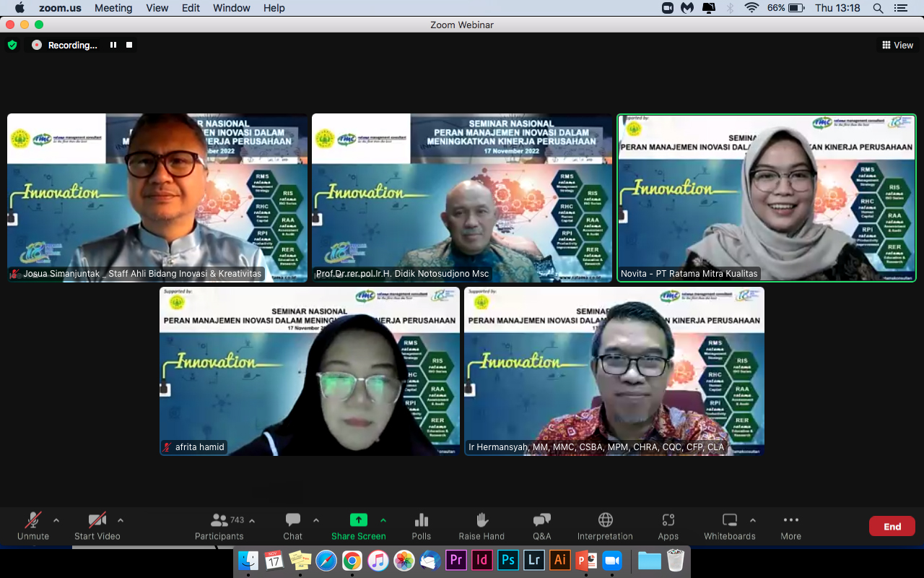Image resolution: width=924 pixels, height=578 pixels.
Task: Click the screen mirroring display icon
Action: (x=708, y=8)
